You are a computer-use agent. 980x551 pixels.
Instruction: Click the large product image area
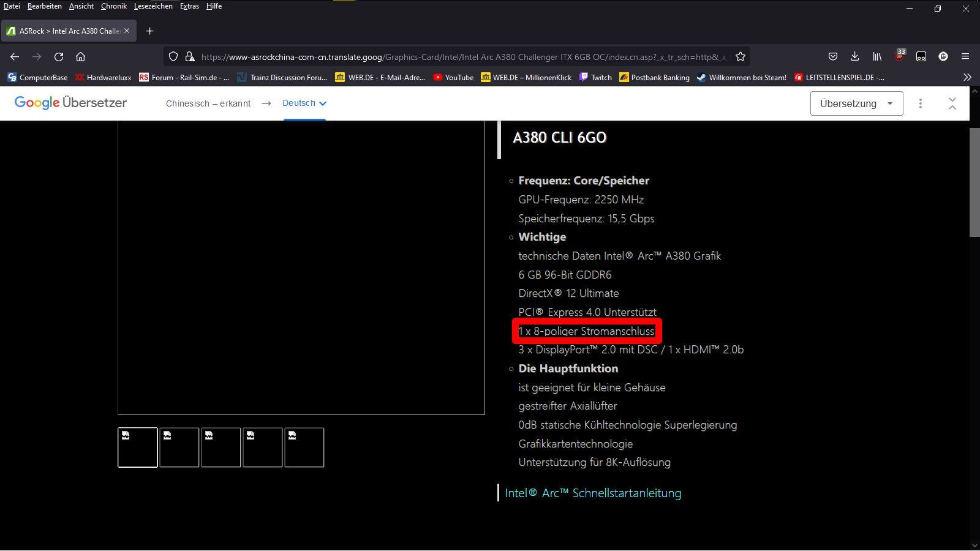click(x=301, y=268)
